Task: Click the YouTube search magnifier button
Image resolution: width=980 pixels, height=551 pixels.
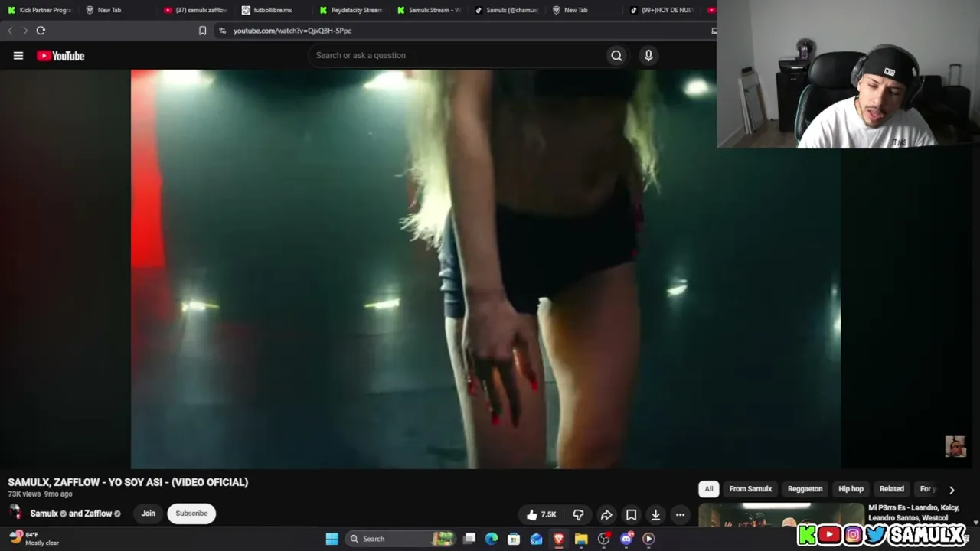Action: point(616,55)
